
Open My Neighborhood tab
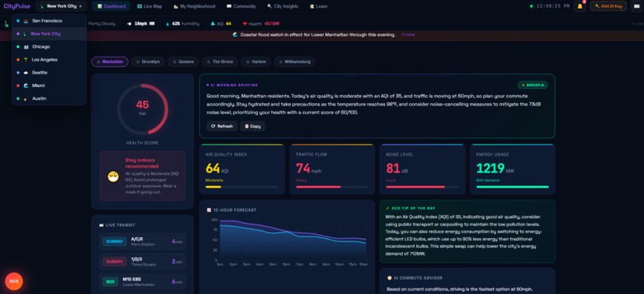[194, 6]
